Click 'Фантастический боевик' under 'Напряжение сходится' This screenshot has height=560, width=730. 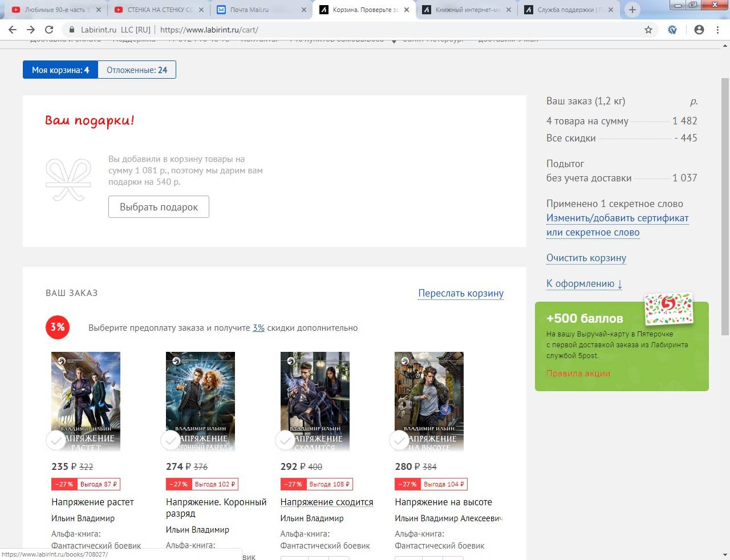tap(325, 546)
